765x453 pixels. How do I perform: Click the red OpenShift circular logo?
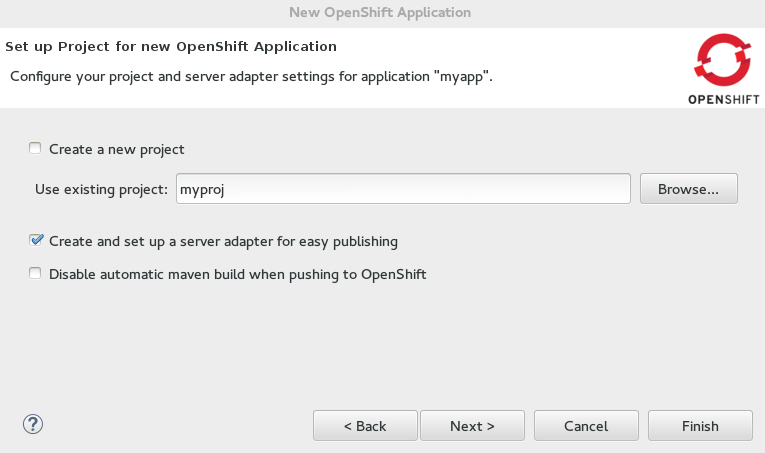(x=723, y=60)
